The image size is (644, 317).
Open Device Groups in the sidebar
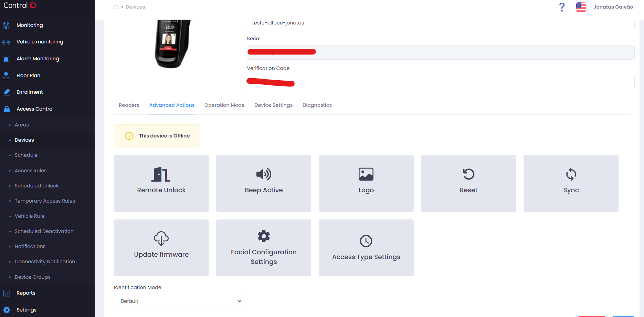[33, 277]
